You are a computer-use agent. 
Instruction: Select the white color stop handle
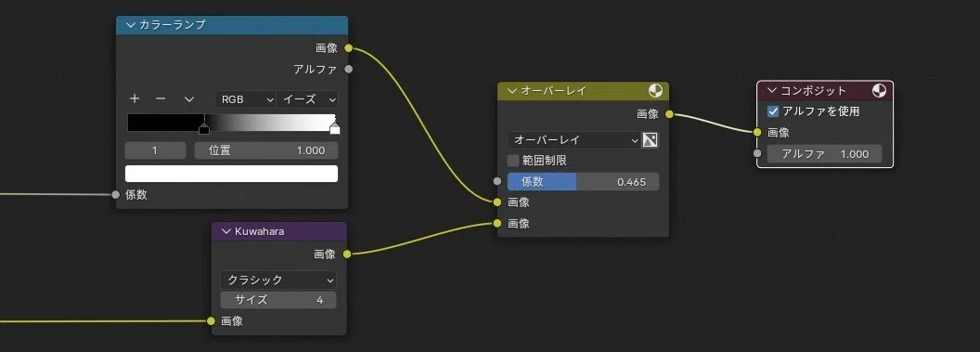point(335,129)
